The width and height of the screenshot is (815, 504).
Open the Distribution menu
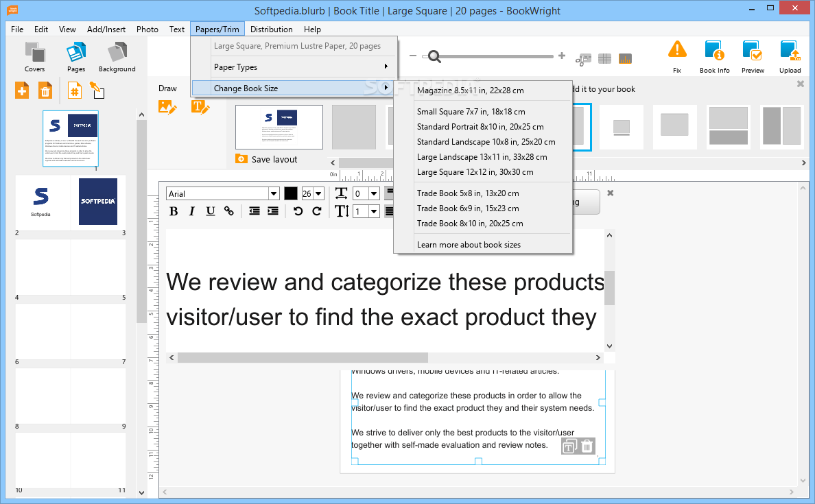(x=271, y=29)
